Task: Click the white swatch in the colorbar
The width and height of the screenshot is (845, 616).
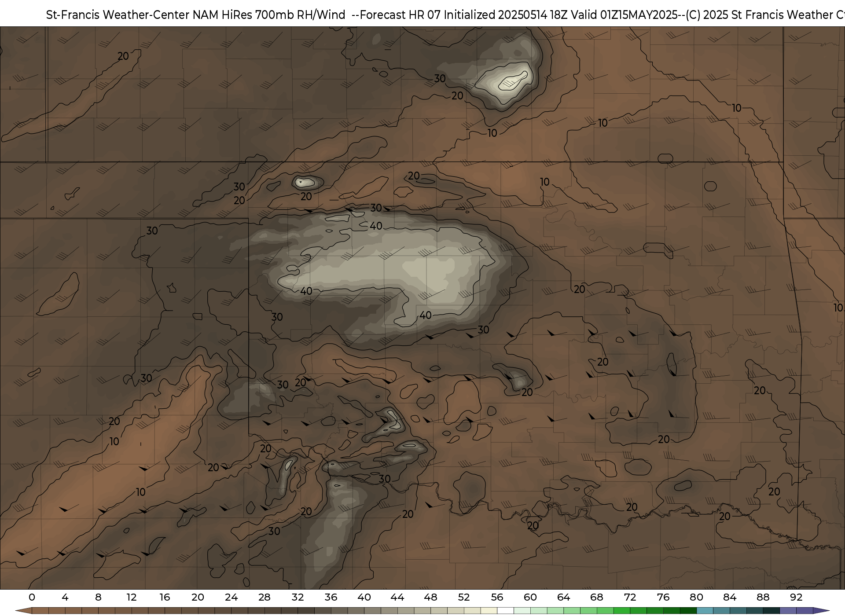Action: coord(506,611)
